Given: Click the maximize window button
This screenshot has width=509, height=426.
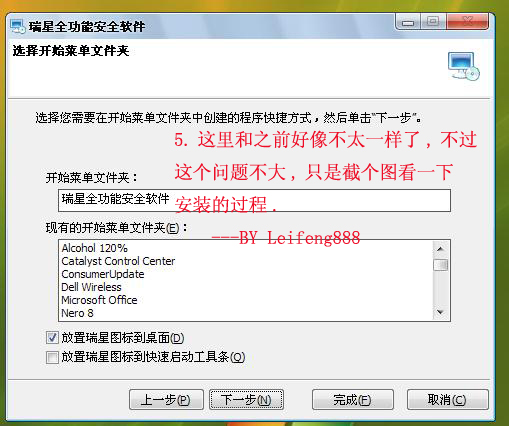Looking at the screenshot, I should click(433, 22).
